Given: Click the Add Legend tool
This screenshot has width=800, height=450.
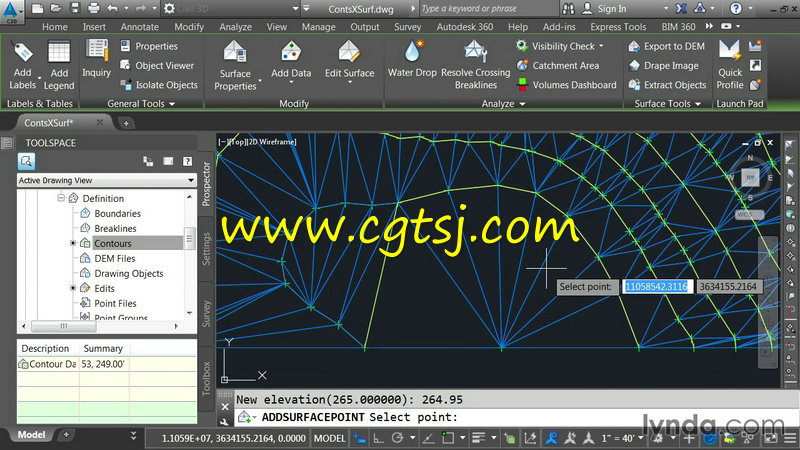Looking at the screenshot, I should [59, 66].
